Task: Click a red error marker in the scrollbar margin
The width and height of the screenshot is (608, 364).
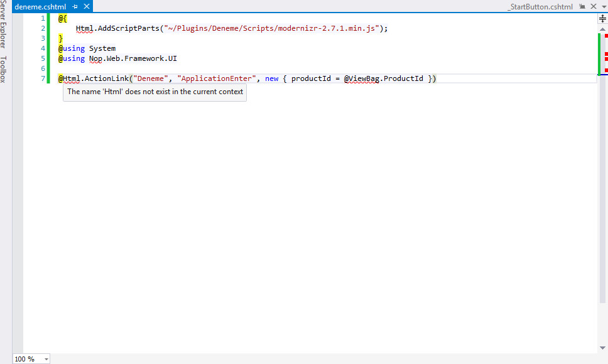Action: click(x=605, y=55)
